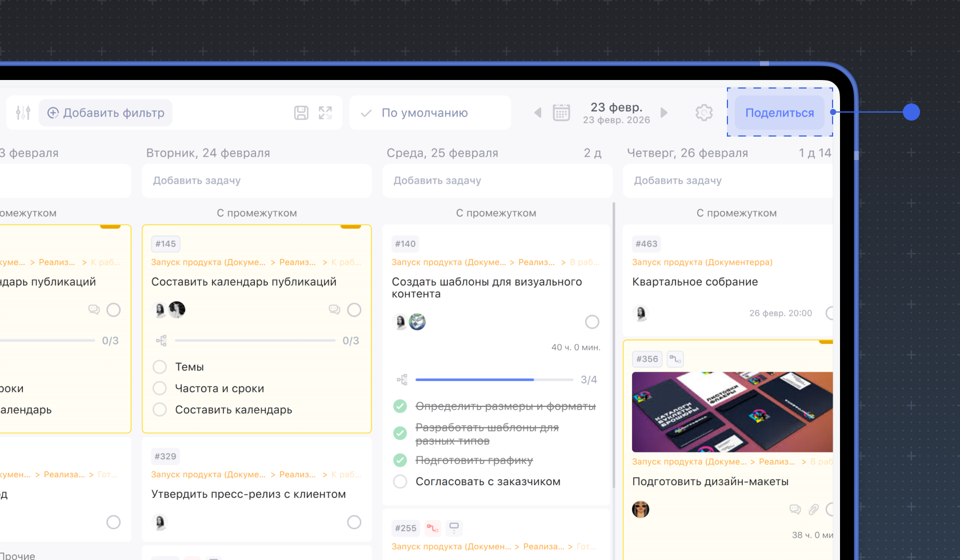Expand the board to fullscreen view
This screenshot has height=560, width=960.
coord(325,113)
